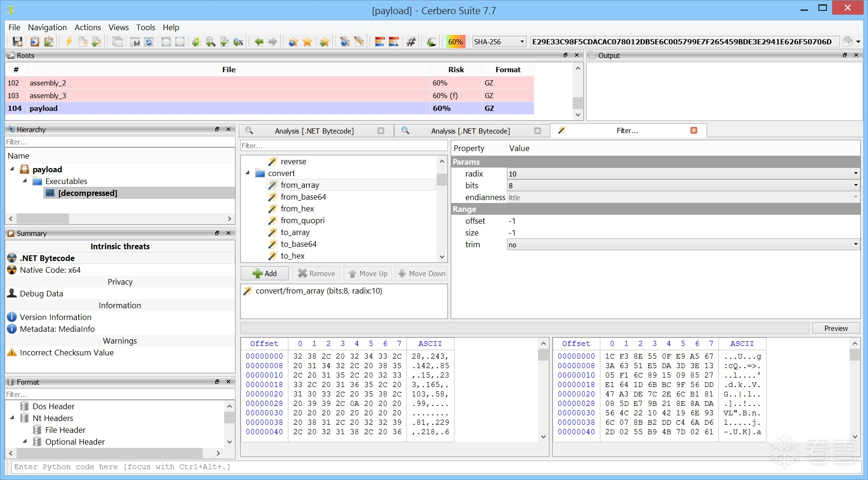The width and height of the screenshot is (868, 480).
Task: Click the copy hash icon beside SHA-256 value
Action: [x=848, y=42]
